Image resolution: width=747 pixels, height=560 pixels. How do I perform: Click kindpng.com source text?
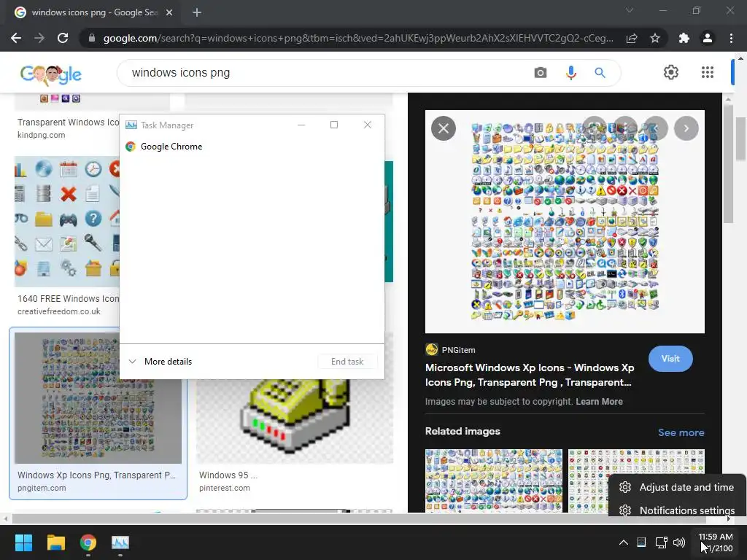[x=42, y=135]
